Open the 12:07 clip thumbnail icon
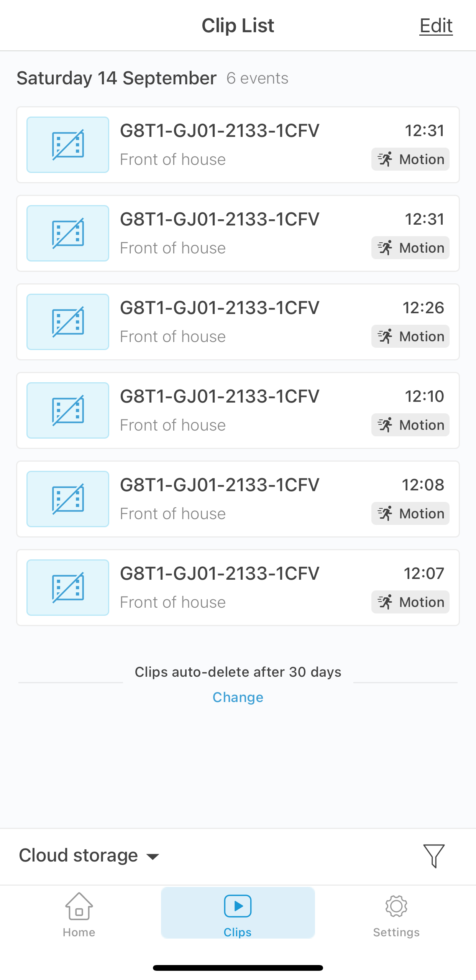Viewport: 476px width, 980px height. 68,587
